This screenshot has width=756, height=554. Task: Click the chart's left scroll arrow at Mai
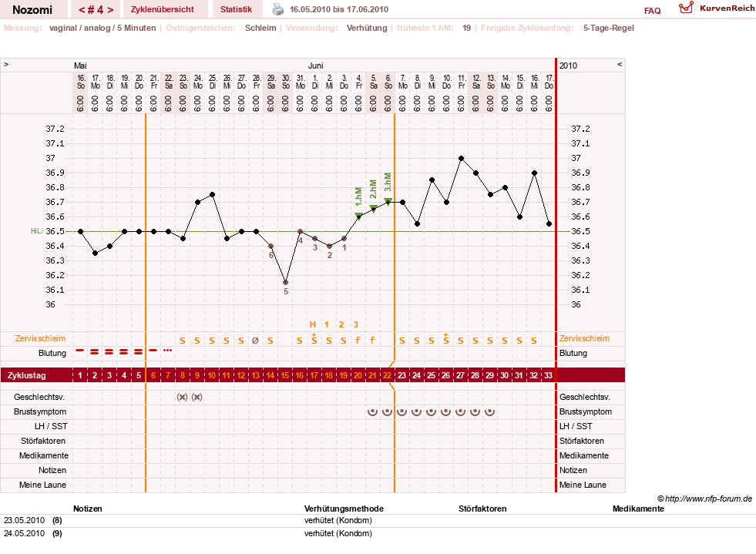pos(6,64)
